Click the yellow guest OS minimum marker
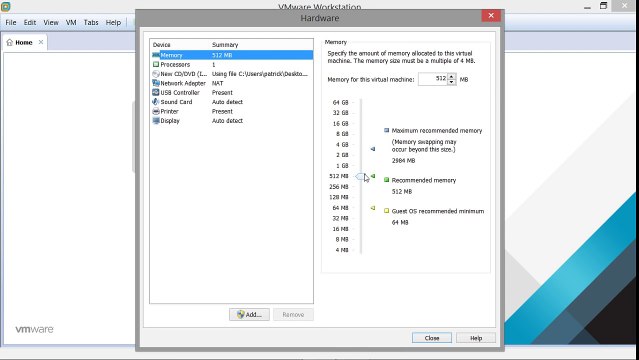 [x=373, y=208]
